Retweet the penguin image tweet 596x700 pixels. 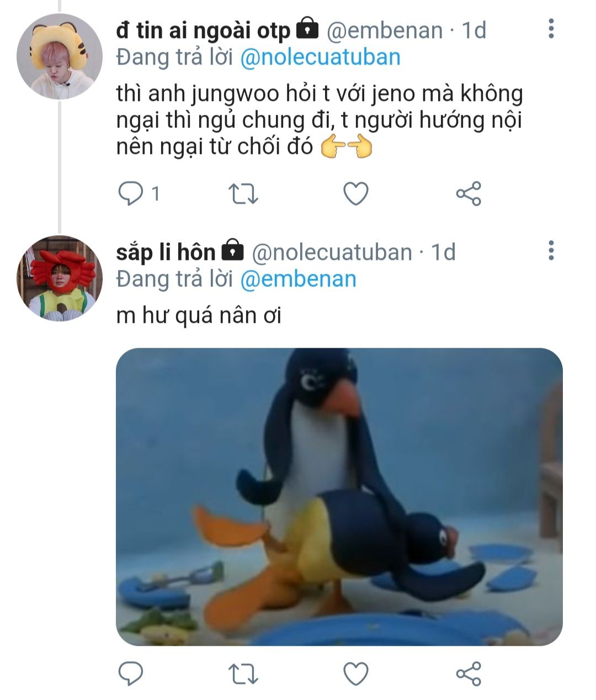243,674
